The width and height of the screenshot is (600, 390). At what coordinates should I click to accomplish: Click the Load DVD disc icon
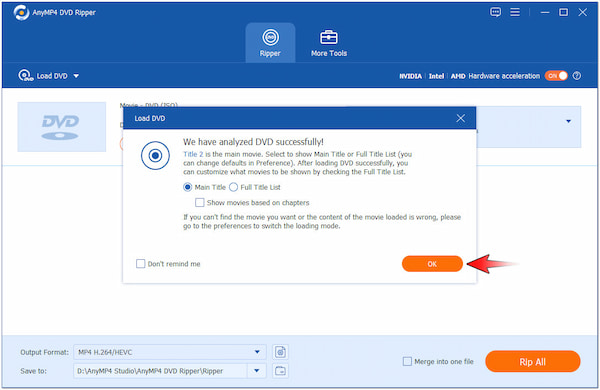click(25, 75)
